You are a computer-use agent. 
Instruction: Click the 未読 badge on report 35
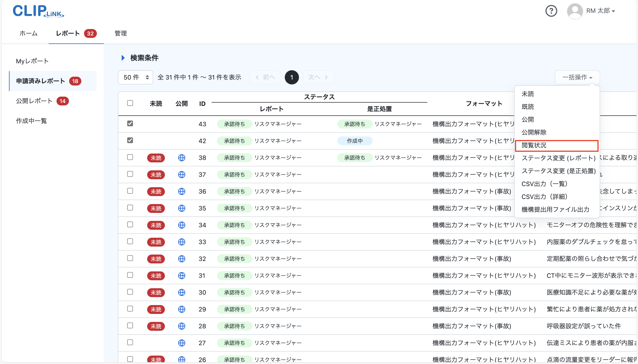pyautogui.click(x=156, y=208)
